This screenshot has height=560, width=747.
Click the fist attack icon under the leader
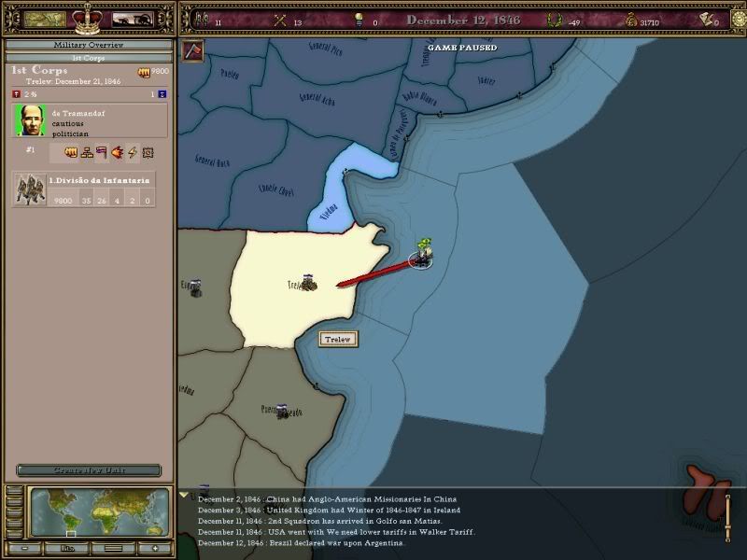pos(70,152)
